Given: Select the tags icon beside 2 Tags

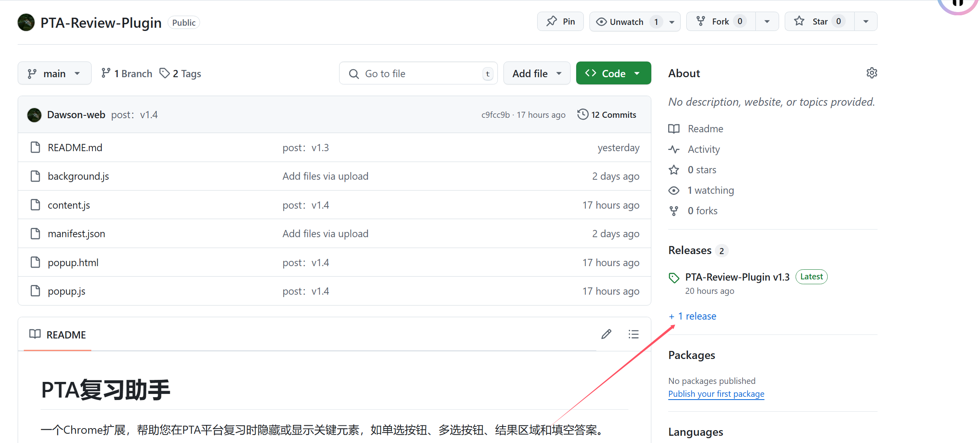Looking at the screenshot, I should [164, 73].
